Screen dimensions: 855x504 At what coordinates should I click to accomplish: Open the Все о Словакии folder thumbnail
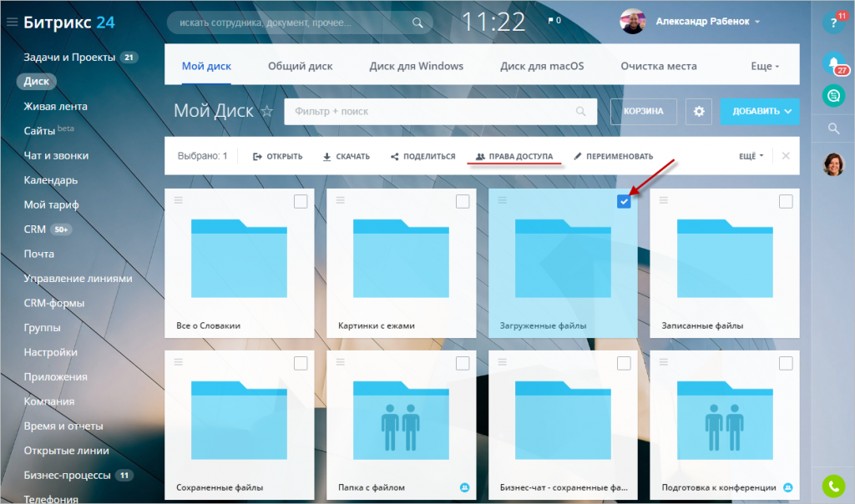239,259
